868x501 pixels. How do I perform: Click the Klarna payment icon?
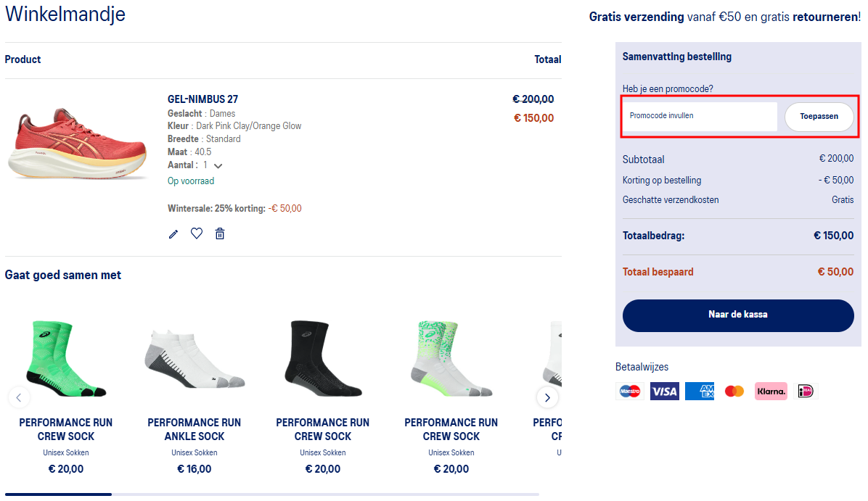pyautogui.click(x=771, y=391)
